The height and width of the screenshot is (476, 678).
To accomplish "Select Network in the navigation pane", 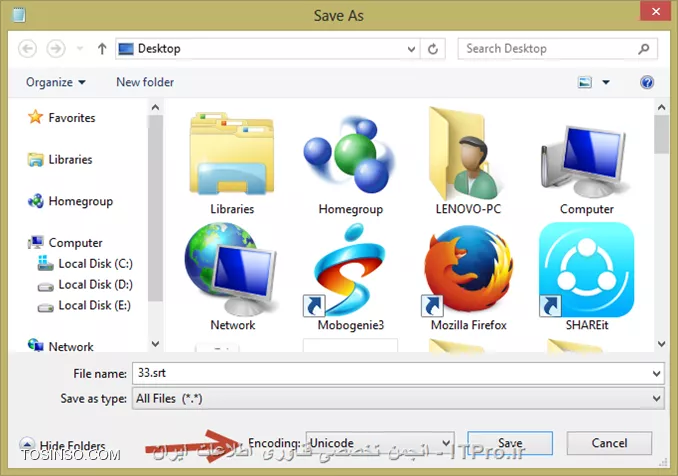I will pos(60,346).
